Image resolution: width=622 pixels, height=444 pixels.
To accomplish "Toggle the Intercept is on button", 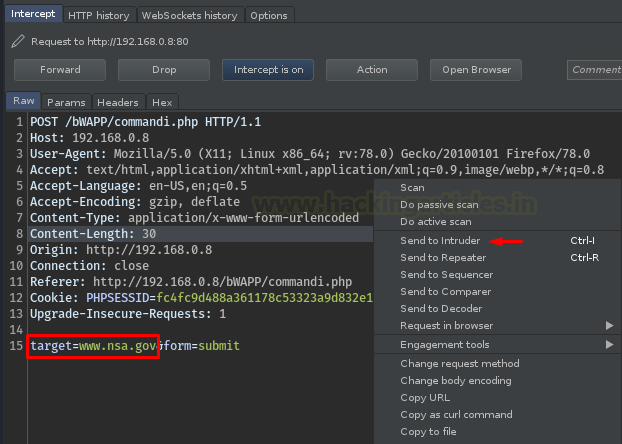I will tap(268, 70).
